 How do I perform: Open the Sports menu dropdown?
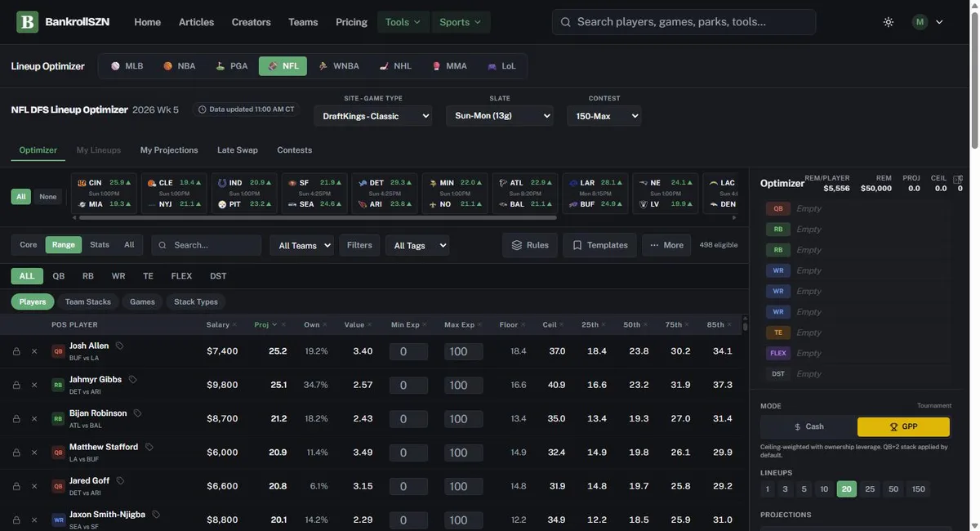coord(461,22)
